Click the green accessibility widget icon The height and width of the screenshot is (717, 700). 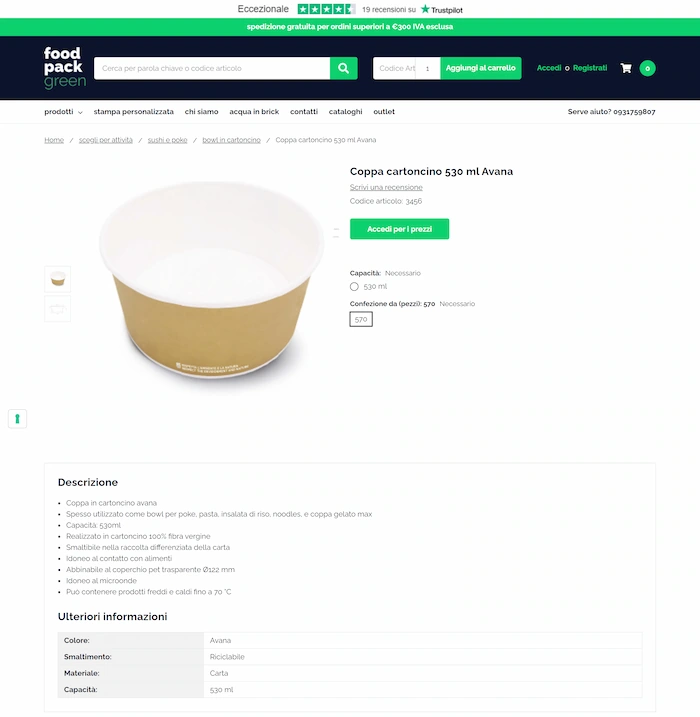(17, 418)
